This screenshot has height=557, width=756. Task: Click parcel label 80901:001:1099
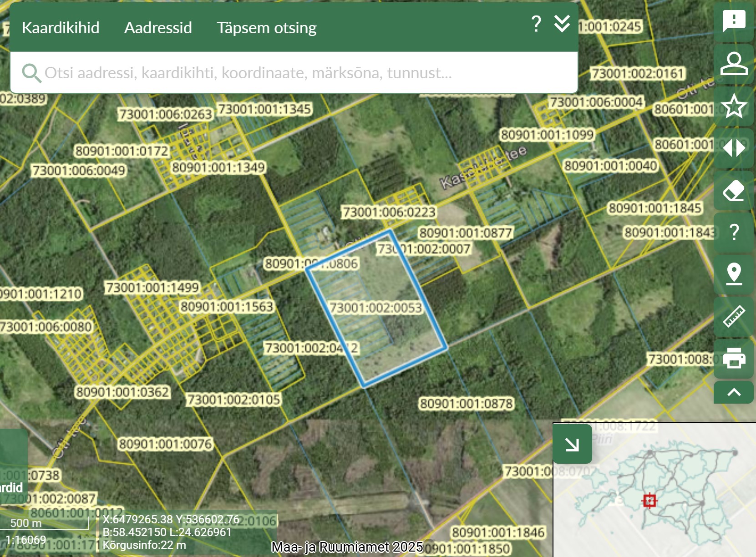click(x=548, y=135)
